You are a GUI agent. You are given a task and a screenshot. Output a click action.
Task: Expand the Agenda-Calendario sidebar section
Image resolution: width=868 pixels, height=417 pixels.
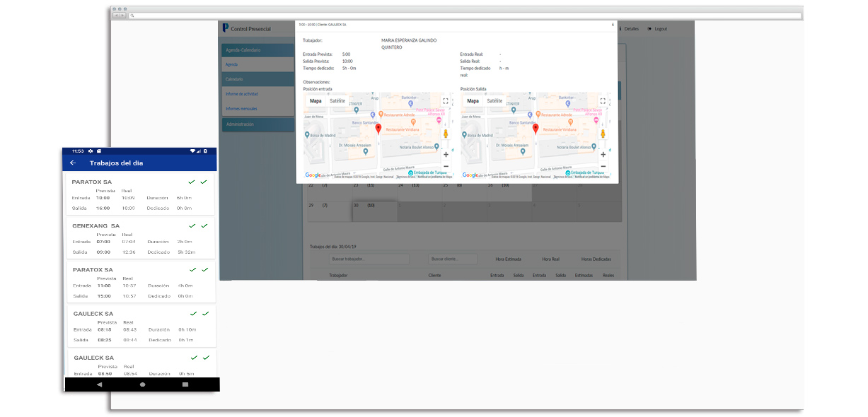[258, 50]
